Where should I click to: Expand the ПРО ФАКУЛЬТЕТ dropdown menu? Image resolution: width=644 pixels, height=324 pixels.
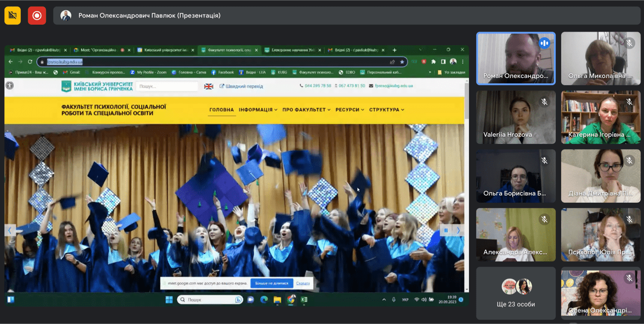click(x=306, y=110)
